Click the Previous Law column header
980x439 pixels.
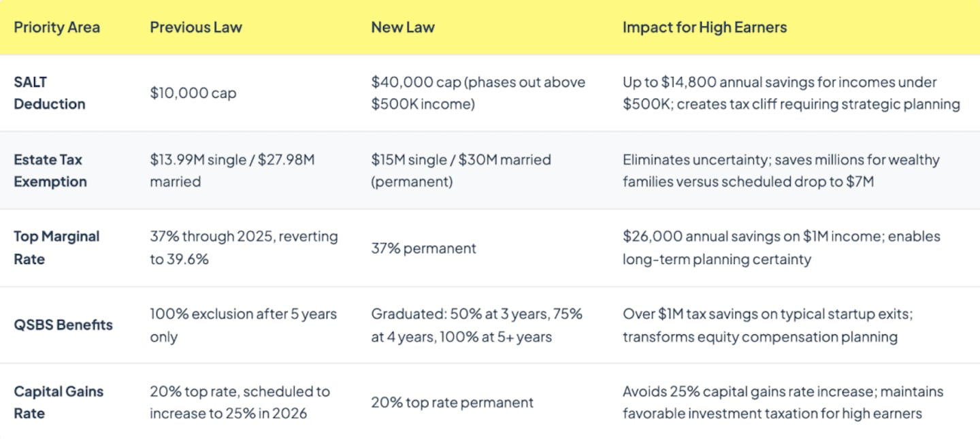click(196, 28)
